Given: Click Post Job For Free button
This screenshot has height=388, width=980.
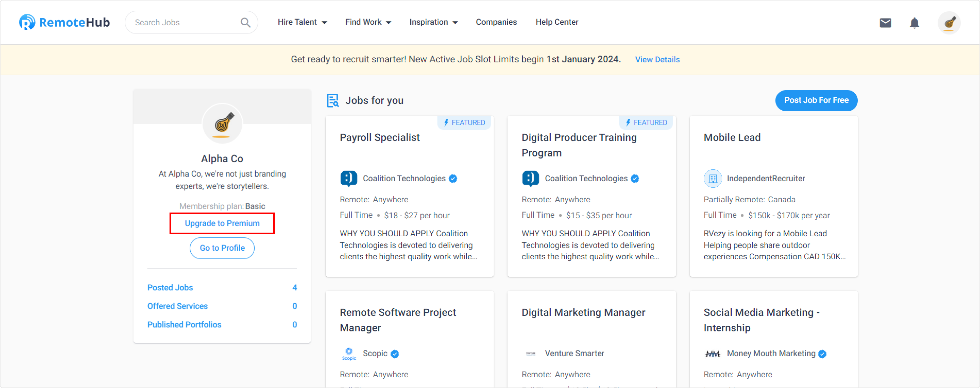Looking at the screenshot, I should (x=816, y=100).
